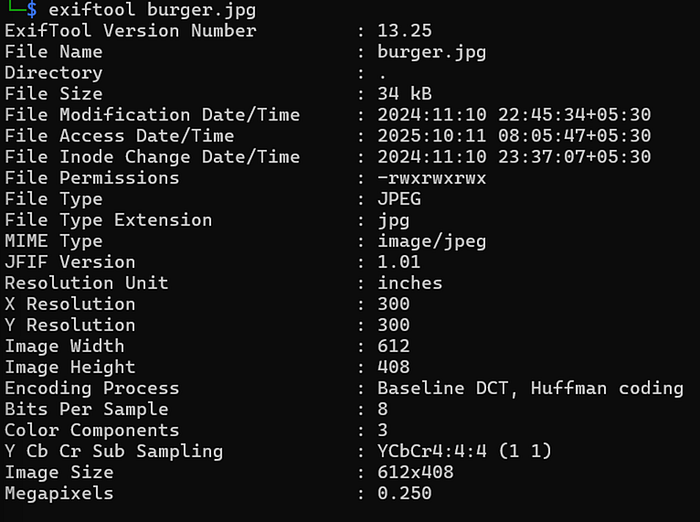Click the File Size value 34 kB
Screen dimensions: 700x522
[404, 94]
